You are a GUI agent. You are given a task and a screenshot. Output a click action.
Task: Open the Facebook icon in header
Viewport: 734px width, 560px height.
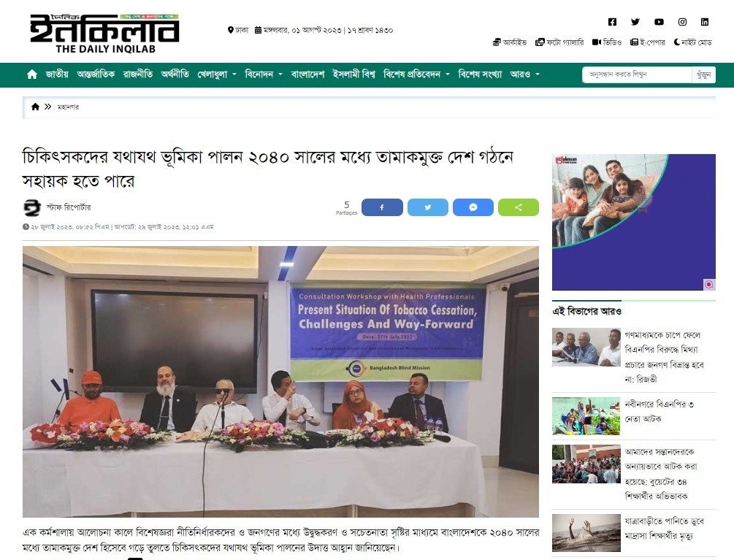tap(612, 22)
